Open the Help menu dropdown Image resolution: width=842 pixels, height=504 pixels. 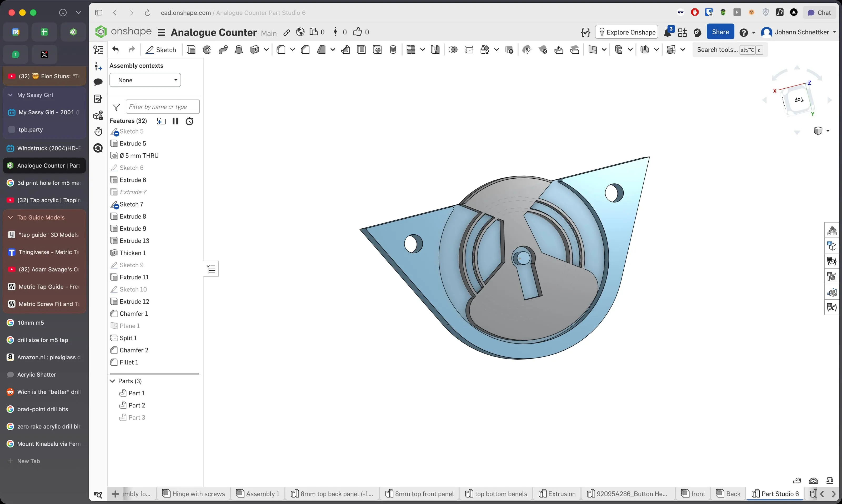click(747, 32)
